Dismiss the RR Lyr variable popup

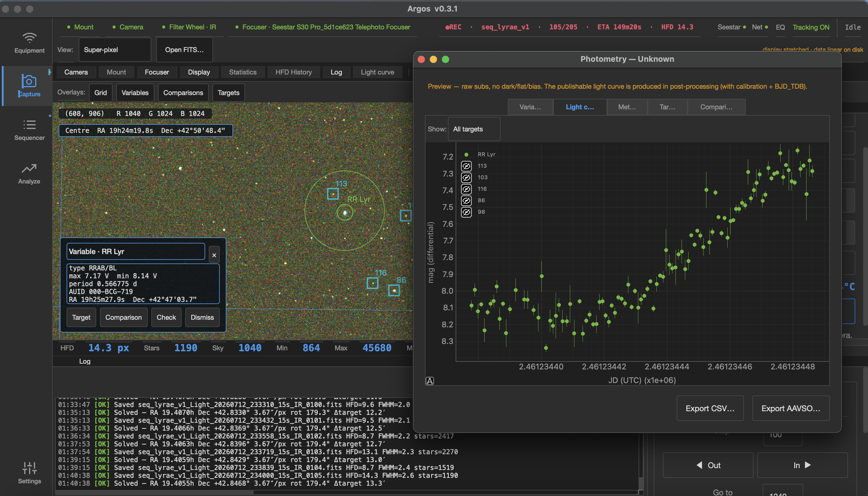pos(202,317)
